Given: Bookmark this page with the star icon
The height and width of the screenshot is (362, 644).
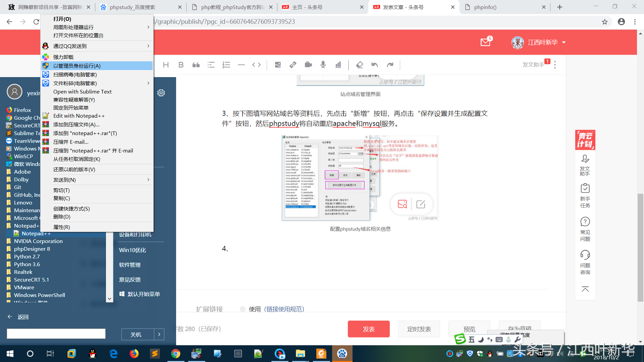Looking at the screenshot, I should point(605,22).
